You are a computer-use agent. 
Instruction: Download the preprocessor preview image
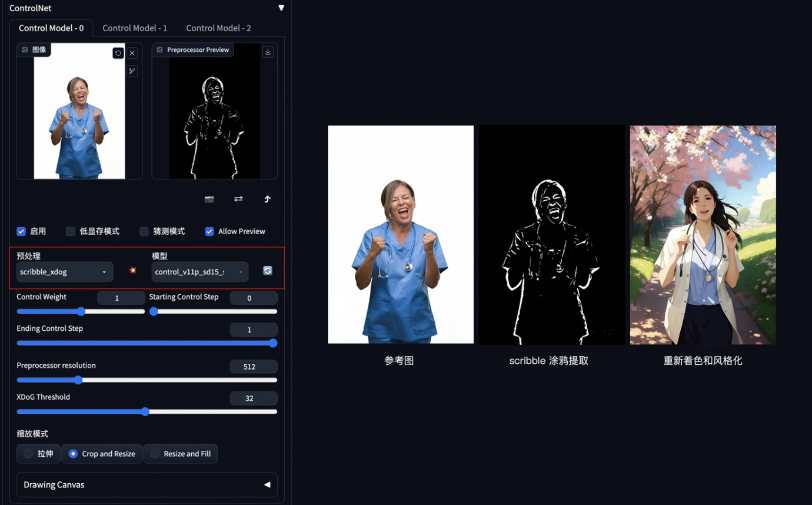pyautogui.click(x=268, y=52)
